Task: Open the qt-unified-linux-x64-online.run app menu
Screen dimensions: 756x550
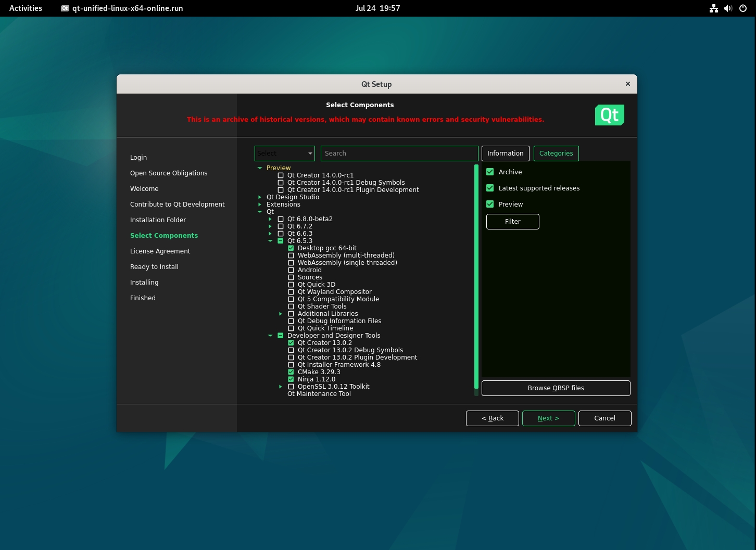Action: 122,8
